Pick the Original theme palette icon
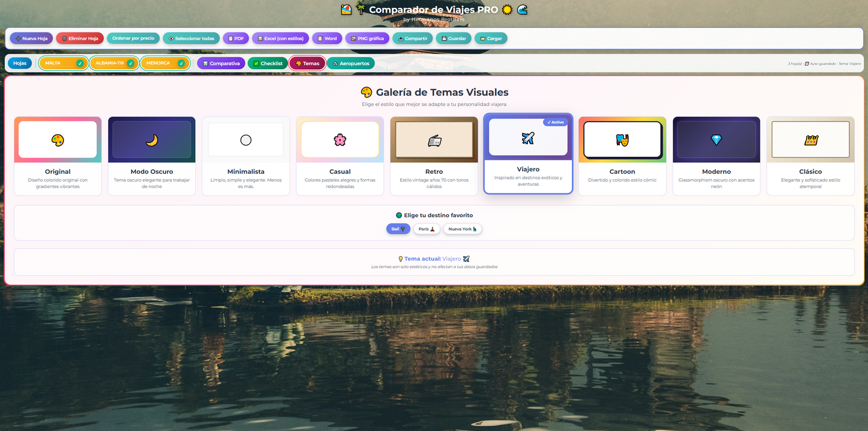868x431 pixels. (x=58, y=140)
